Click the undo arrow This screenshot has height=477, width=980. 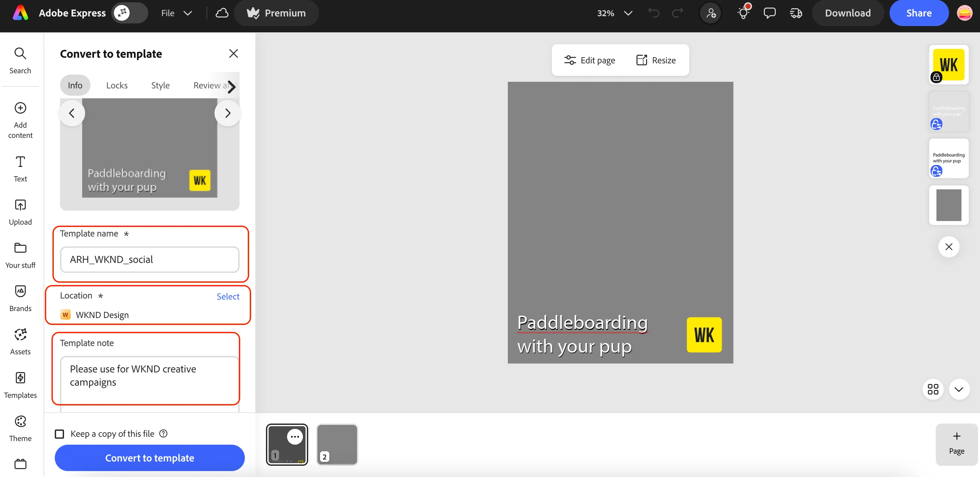(654, 13)
